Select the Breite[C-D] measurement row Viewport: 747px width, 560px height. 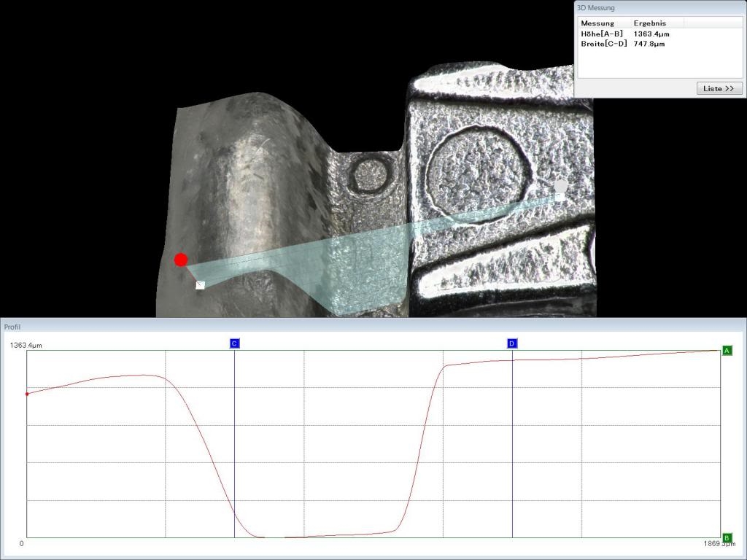(x=603, y=44)
